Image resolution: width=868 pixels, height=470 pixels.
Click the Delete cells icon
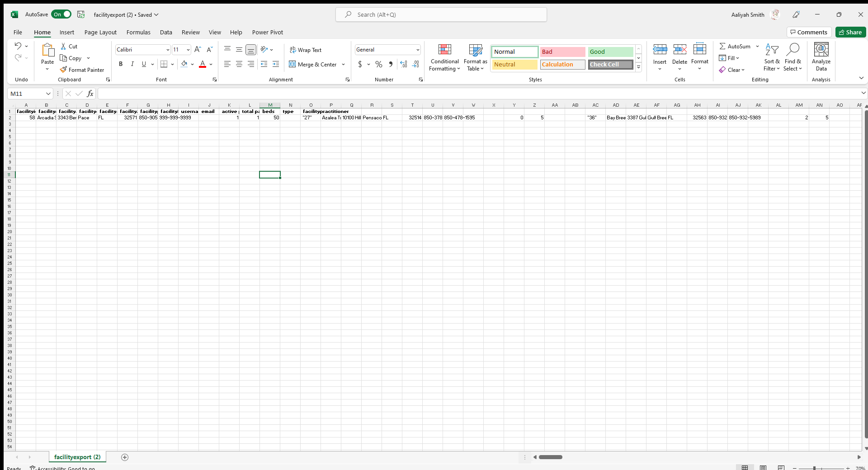click(679, 49)
